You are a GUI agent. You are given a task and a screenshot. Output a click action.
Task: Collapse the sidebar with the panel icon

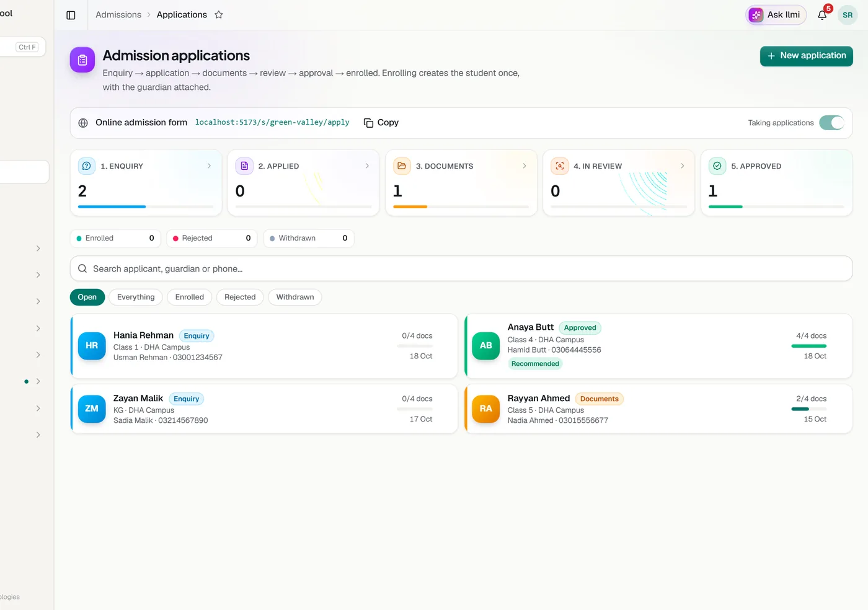tap(71, 15)
